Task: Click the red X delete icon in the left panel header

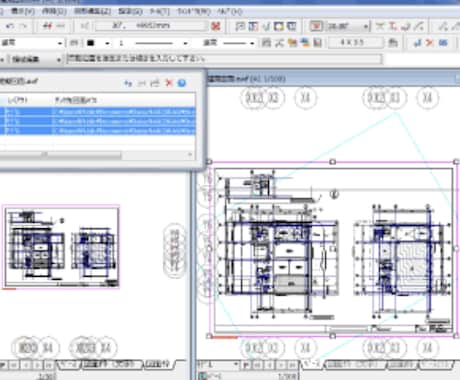Action: [169, 83]
